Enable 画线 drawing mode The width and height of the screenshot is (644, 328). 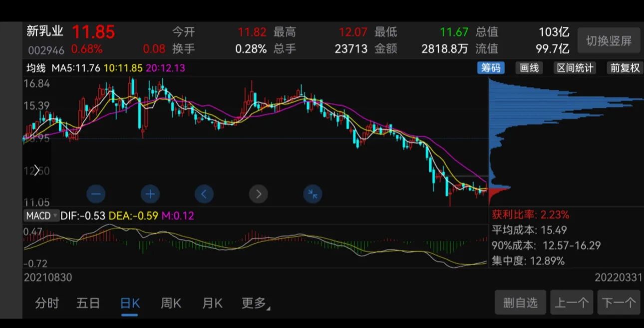click(x=529, y=68)
